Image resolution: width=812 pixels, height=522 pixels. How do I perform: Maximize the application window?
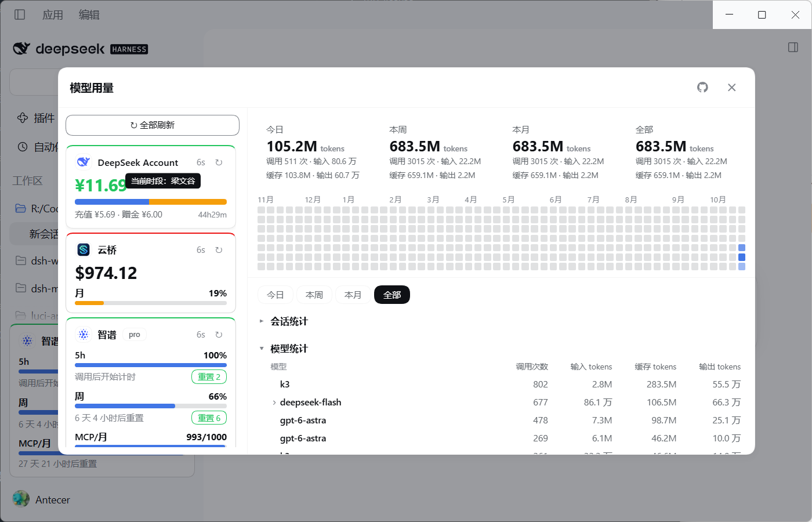click(762, 14)
